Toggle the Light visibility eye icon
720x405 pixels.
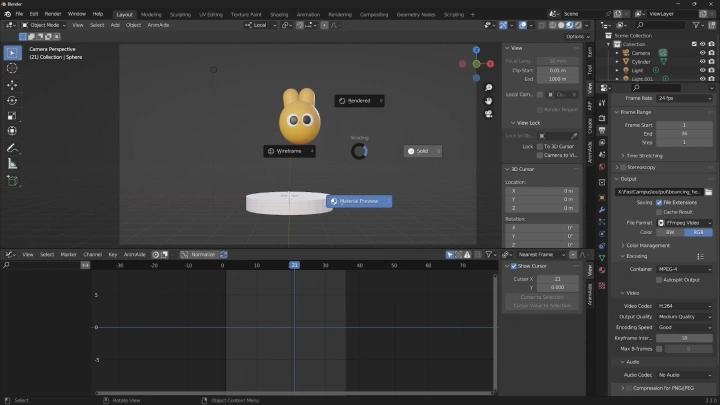(702, 70)
